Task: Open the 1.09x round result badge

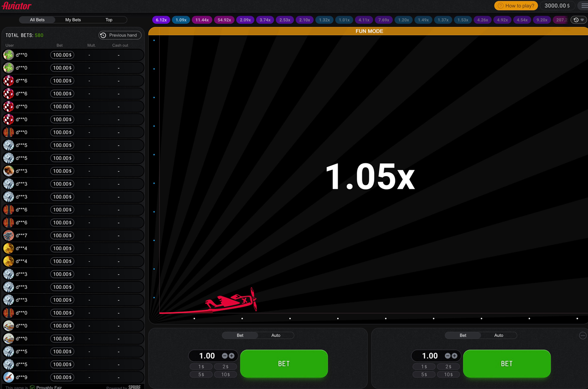Action: [181, 20]
